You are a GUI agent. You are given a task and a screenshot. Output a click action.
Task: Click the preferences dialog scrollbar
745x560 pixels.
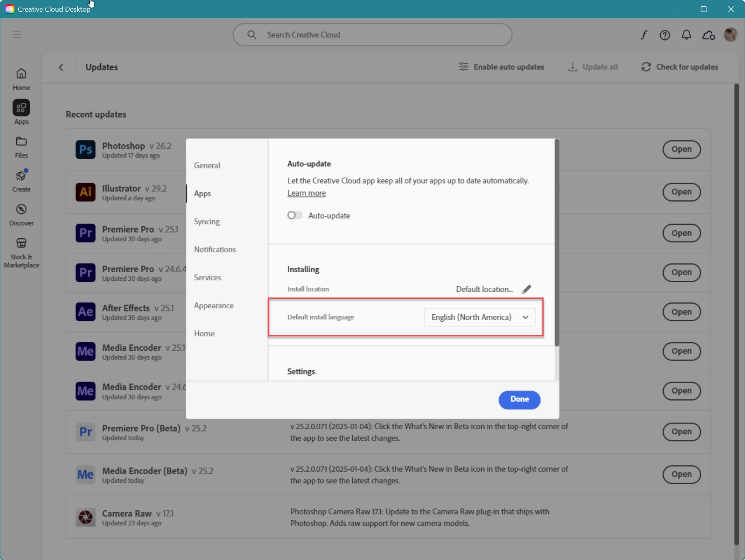(557, 243)
